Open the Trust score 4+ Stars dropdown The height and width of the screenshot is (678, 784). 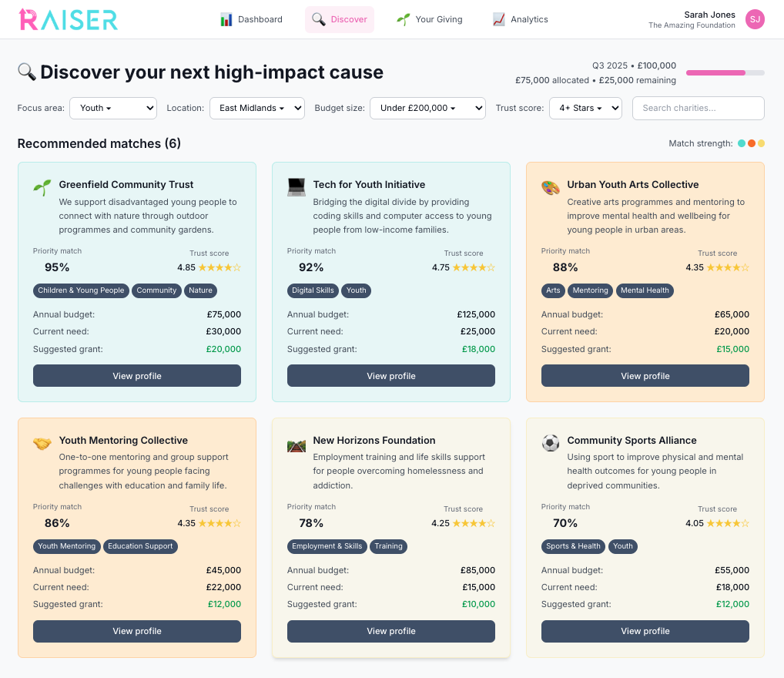585,108
